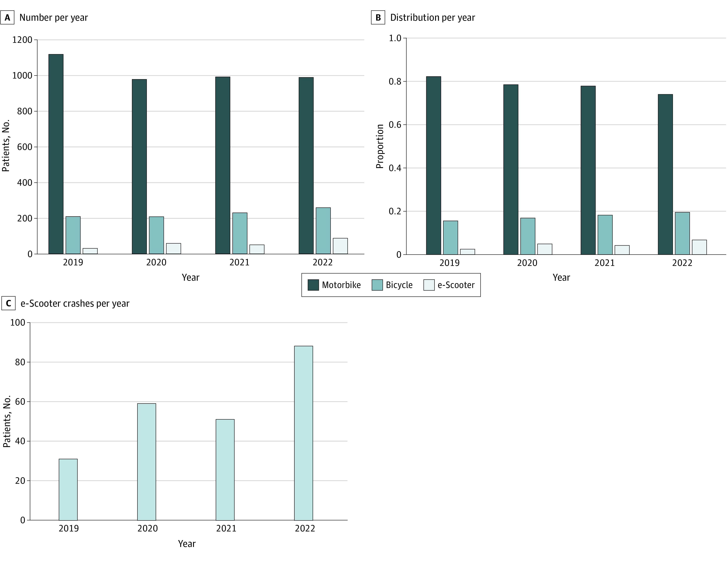
Task: Click 'Patients, No.' axis title in panel C
Action: point(7,421)
